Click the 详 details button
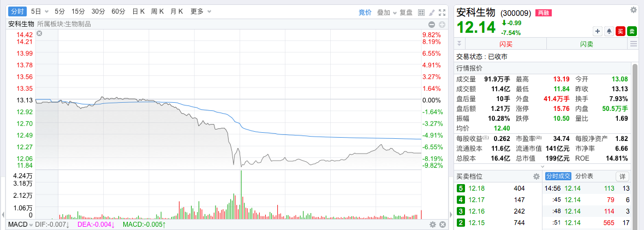The height and width of the screenshot is (230, 644). click(622, 176)
